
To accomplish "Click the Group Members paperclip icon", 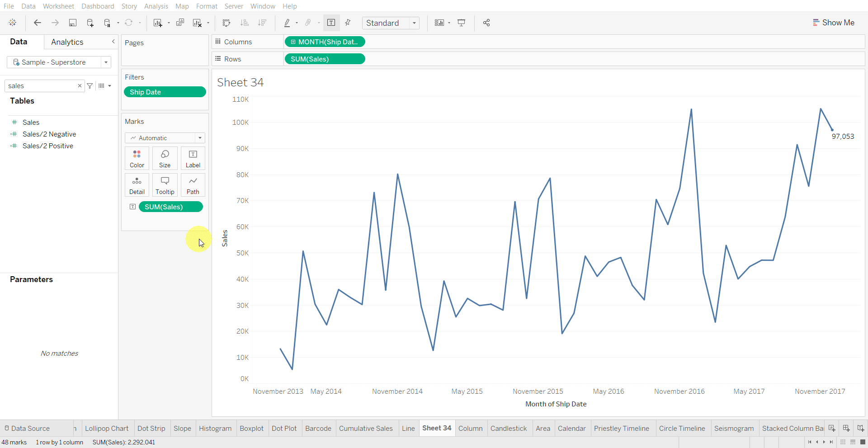I will point(308,23).
